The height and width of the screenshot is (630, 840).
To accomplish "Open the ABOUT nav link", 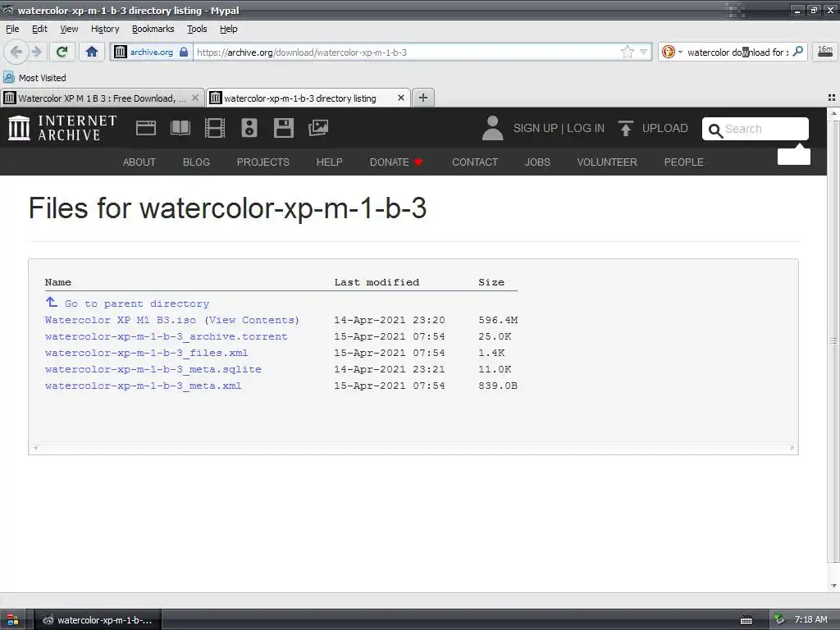I will 139,162.
